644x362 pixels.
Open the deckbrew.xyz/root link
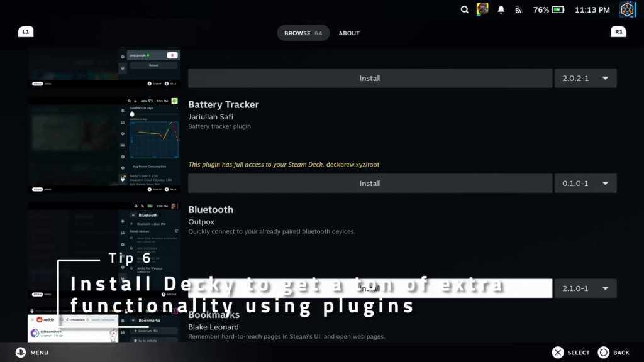pyautogui.click(x=353, y=165)
